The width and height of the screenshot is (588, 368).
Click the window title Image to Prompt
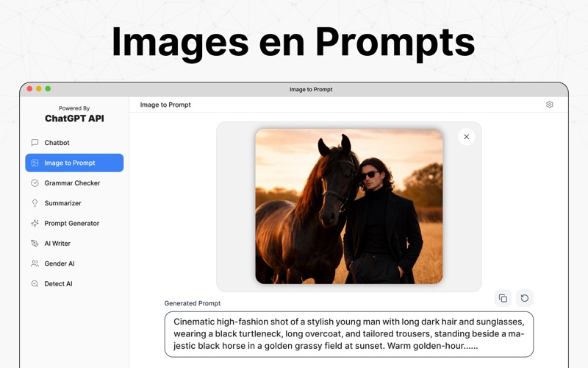pos(311,89)
